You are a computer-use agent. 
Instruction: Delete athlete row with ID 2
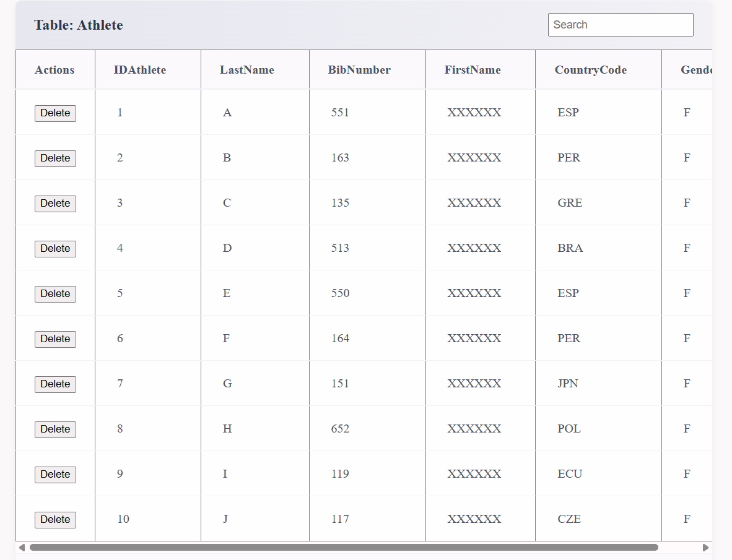pyautogui.click(x=55, y=158)
